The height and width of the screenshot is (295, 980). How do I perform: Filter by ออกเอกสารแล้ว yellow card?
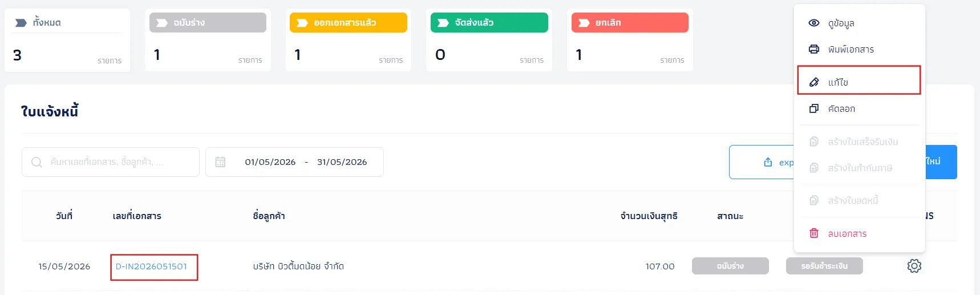(349, 40)
